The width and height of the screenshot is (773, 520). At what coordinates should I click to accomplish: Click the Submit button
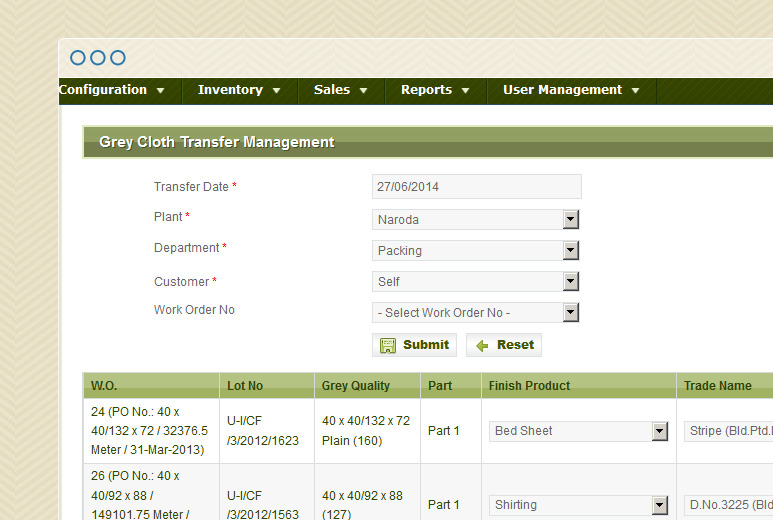414,345
